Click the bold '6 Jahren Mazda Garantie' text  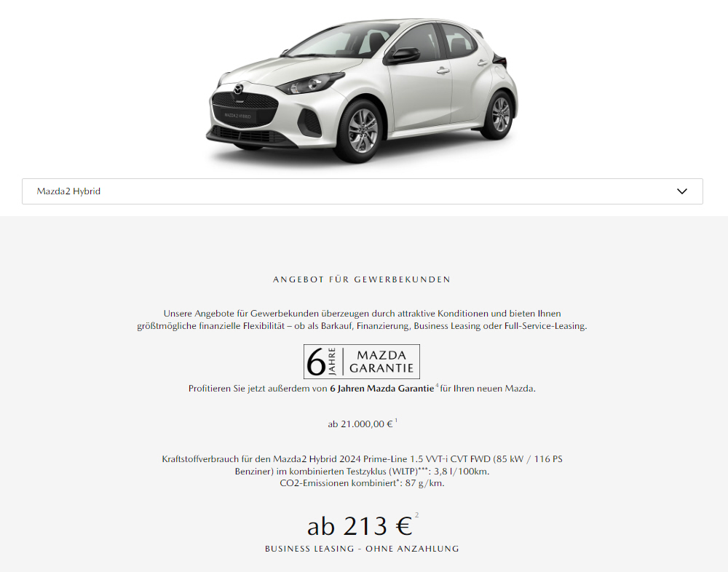pyautogui.click(x=381, y=389)
